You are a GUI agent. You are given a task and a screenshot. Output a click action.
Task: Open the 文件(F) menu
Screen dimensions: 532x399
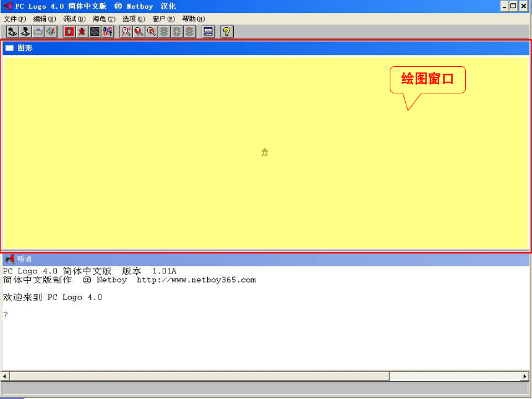[15, 19]
